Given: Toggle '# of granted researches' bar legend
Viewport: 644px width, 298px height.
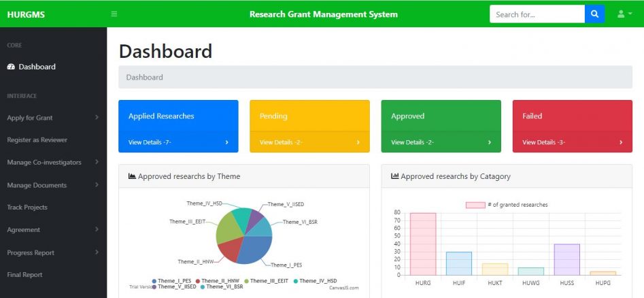Looking at the screenshot, I should tap(507, 205).
